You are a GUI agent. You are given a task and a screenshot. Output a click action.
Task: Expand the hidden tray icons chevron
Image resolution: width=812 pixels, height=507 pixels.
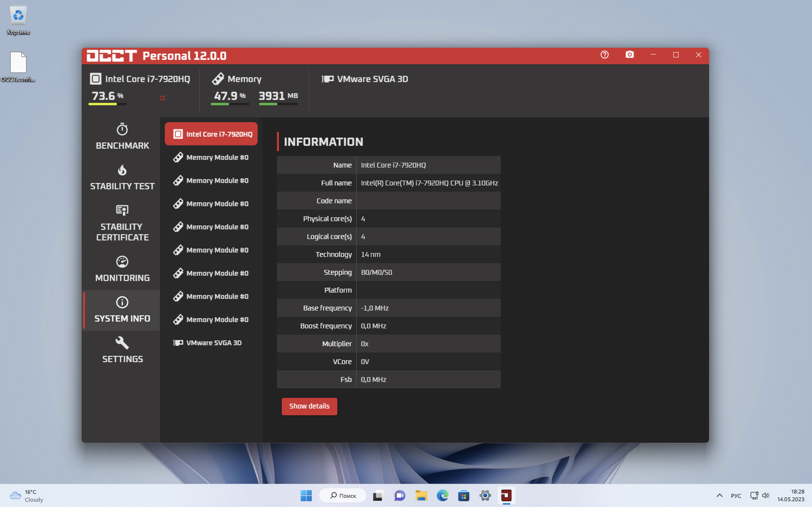pyautogui.click(x=719, y=496)
